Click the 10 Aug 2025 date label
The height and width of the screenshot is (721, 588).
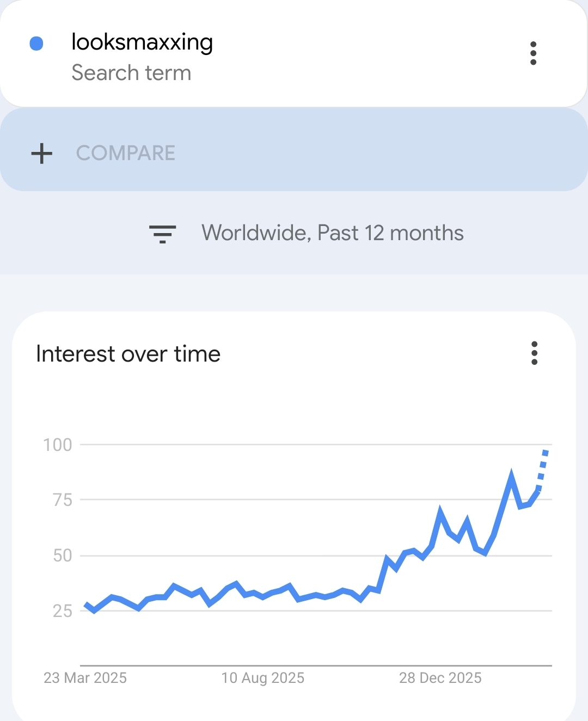coord(263,678)
